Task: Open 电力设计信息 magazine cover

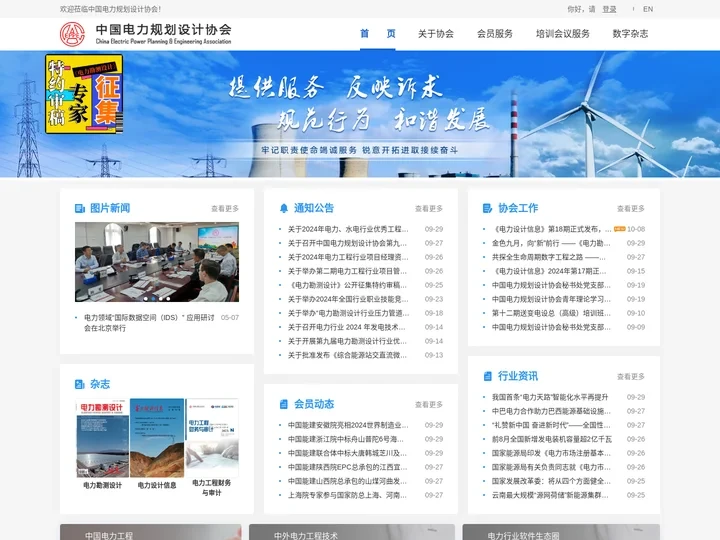Action: click(x=157, y=439)
